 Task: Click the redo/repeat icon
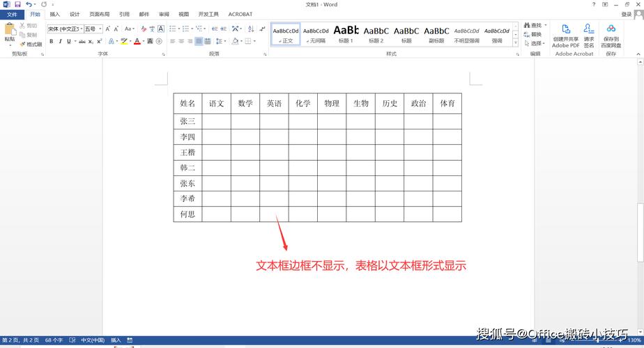pos(44,4)
